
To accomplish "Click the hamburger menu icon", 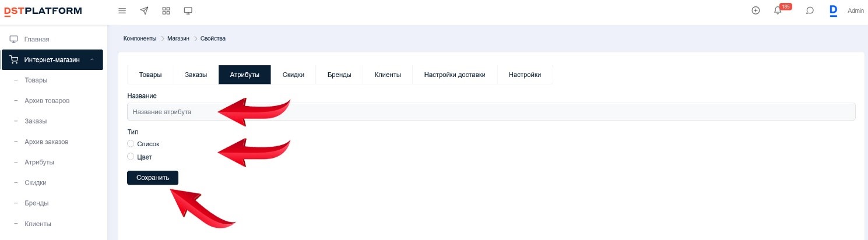I will coord(122,10).
